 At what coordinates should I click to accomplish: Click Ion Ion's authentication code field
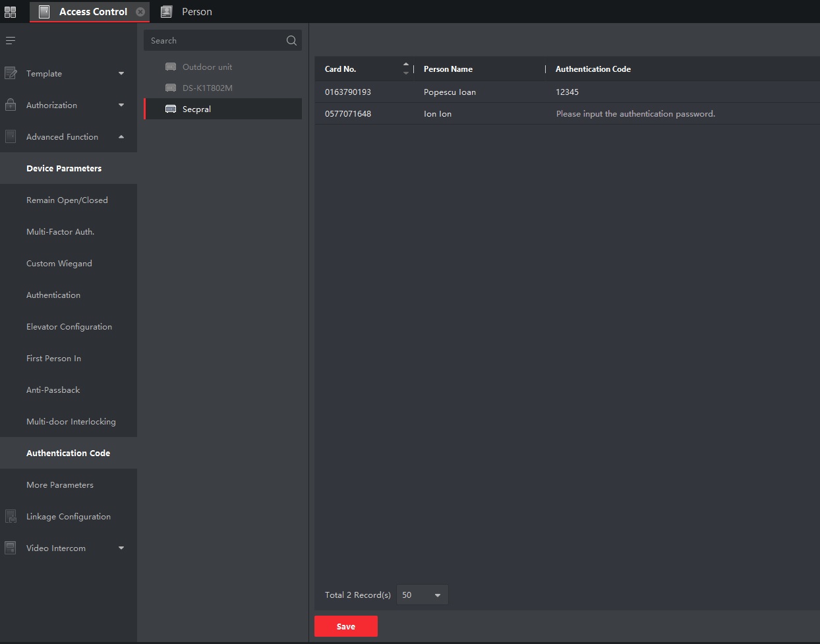tap(635, 114)
